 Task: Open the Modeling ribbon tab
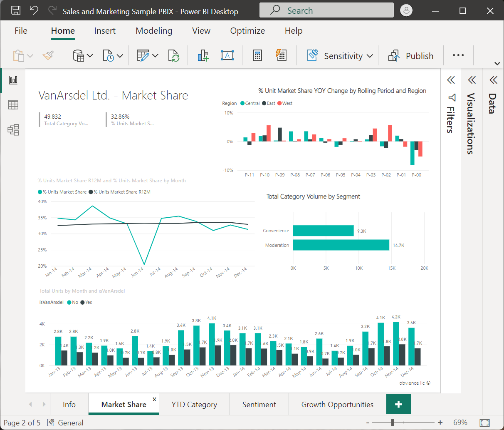(x=154, y=31)
